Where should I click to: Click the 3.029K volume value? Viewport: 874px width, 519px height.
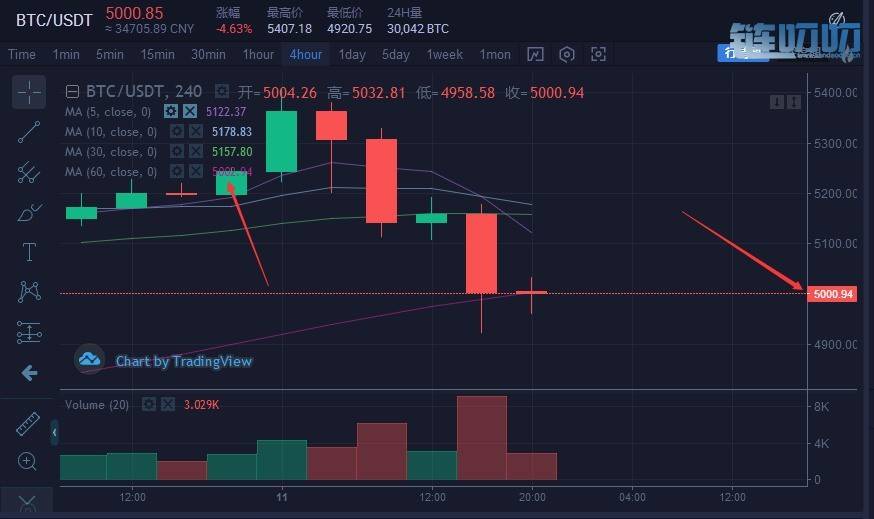(x=201, y=405)
